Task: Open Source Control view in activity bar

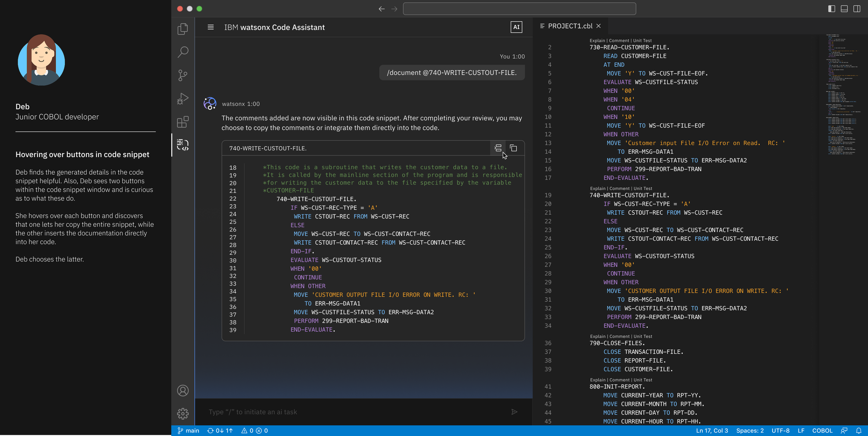Action: [x=183, y=75]
